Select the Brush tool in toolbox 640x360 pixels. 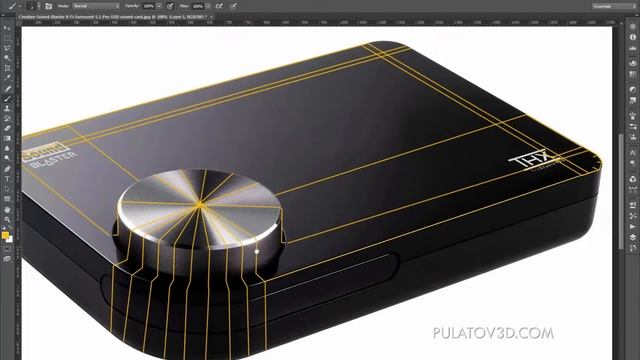tap(7, 98)
